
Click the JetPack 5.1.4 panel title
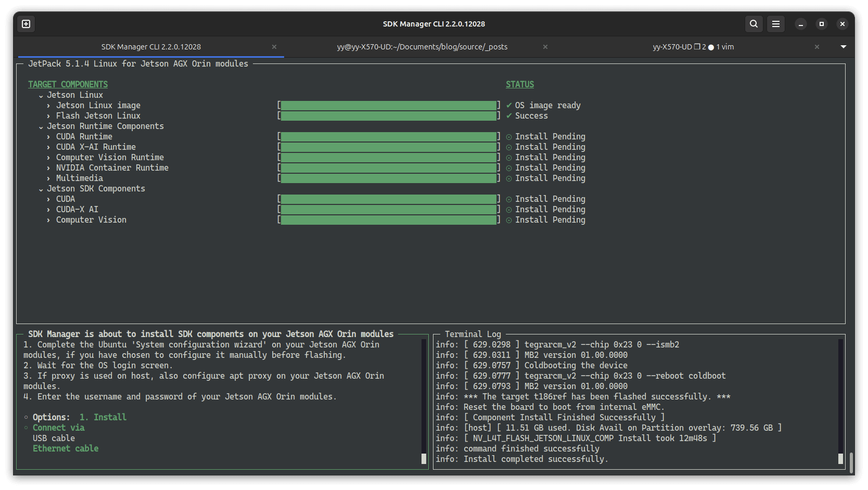(138, 63)
